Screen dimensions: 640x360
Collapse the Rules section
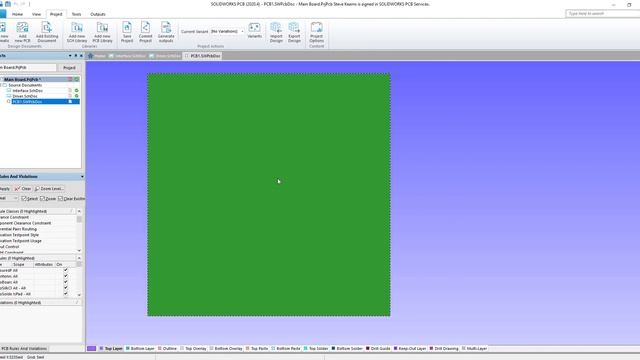(x=79, y=258)
